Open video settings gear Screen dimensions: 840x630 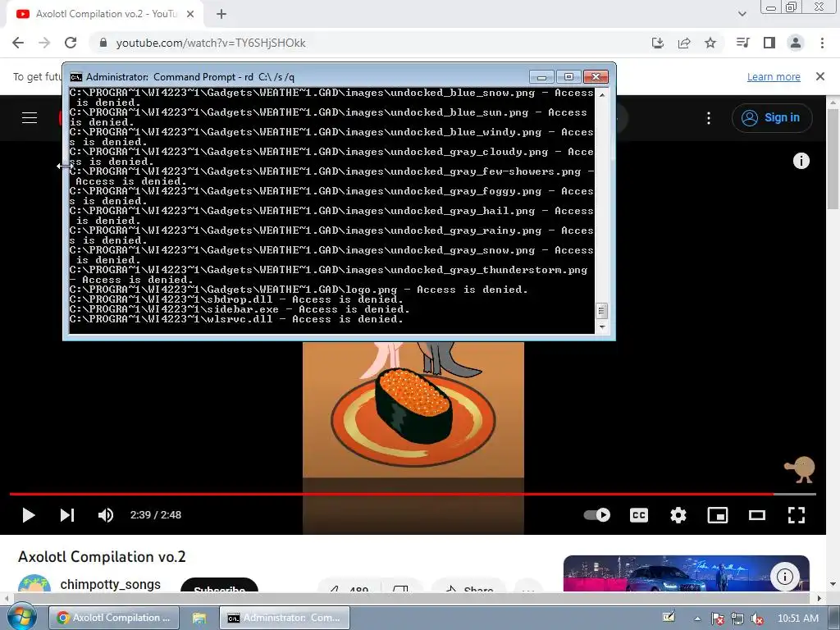(678, 515)
